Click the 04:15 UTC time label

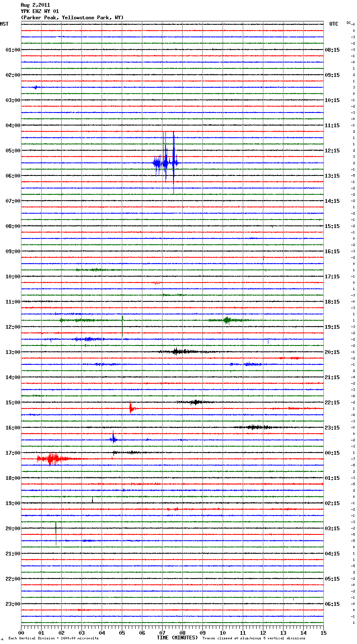332,554
